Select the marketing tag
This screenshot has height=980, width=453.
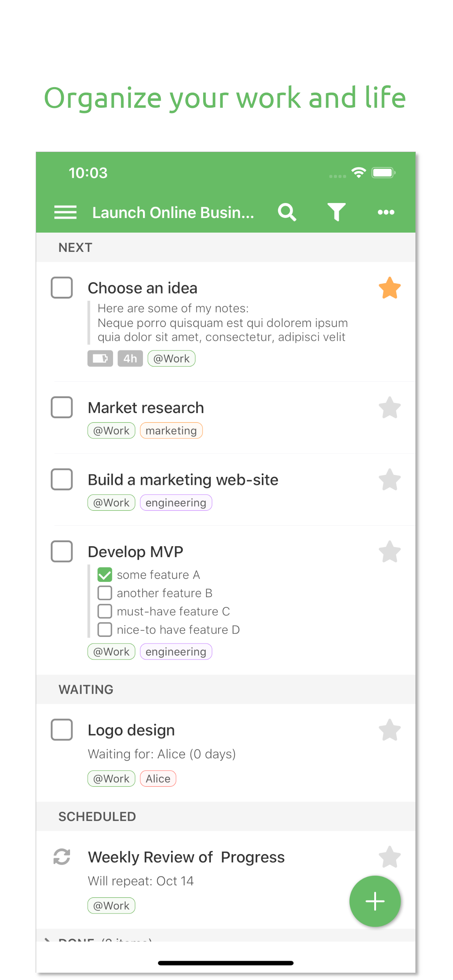[x=171, y=430]
